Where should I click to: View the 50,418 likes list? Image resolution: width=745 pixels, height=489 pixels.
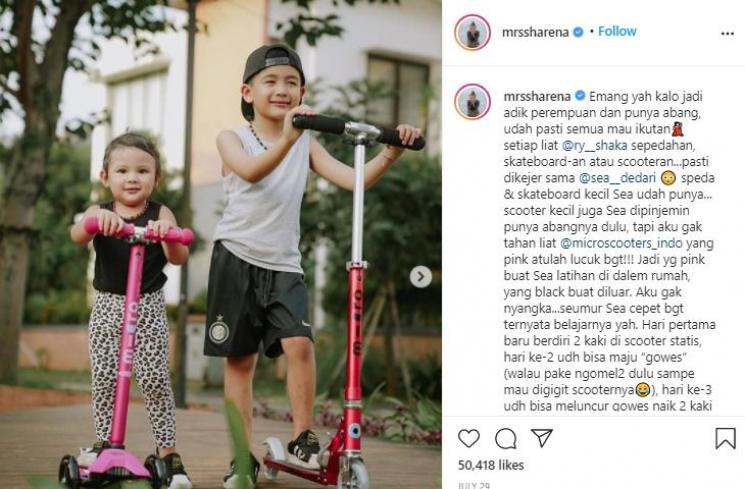coord(491,465)
